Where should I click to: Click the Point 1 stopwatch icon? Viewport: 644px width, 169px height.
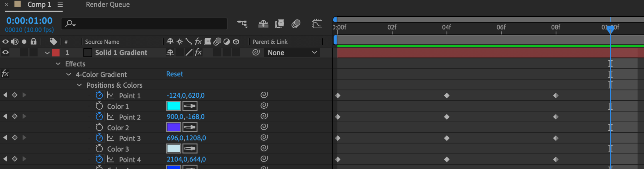[x=99, y=95]
